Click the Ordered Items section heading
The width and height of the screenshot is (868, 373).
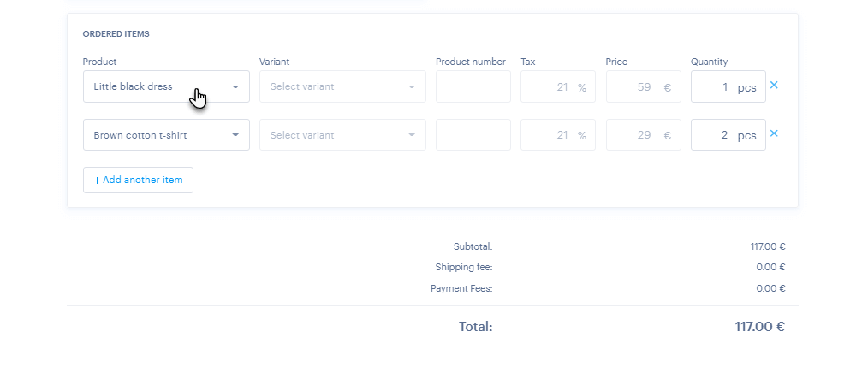(116, 34)
